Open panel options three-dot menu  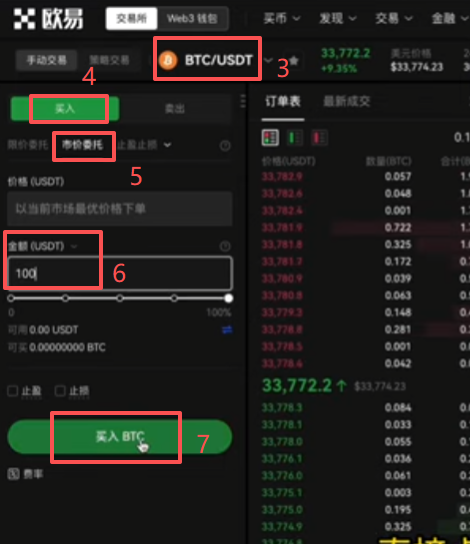coord(243,101)
